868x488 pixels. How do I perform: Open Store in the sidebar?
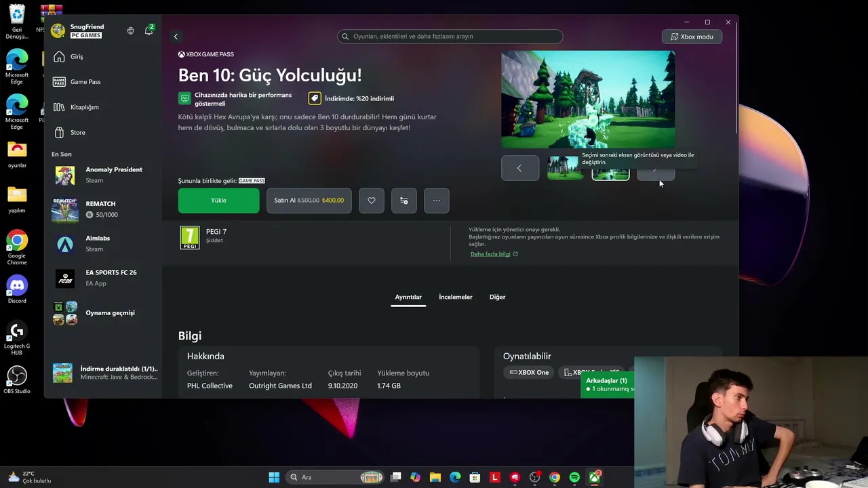[x=103, y=132]
